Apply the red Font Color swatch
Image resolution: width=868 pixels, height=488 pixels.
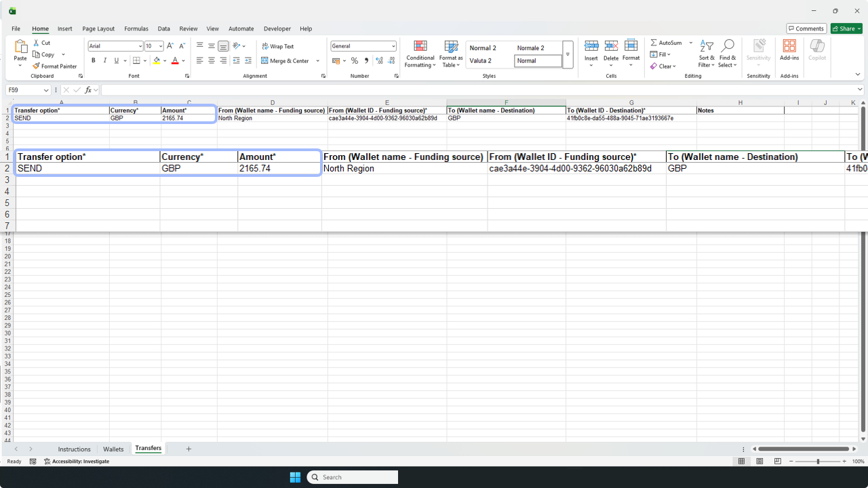175,61
